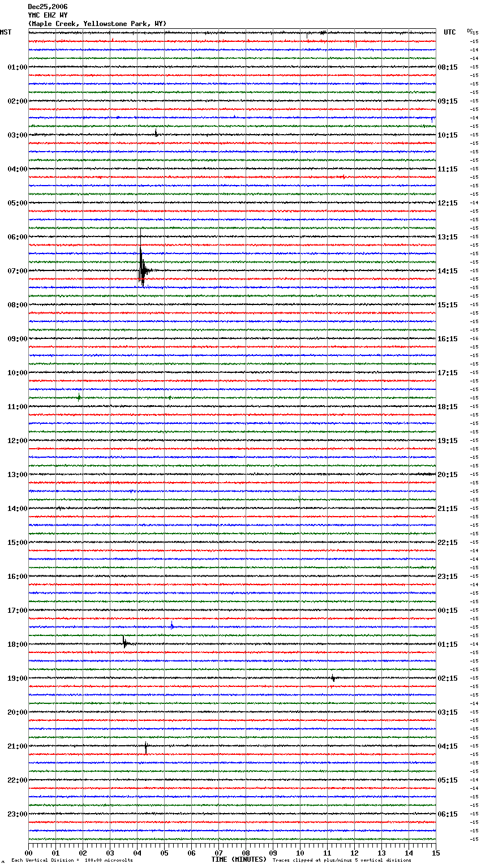Click the UTC timezone label

click(450, 32)
